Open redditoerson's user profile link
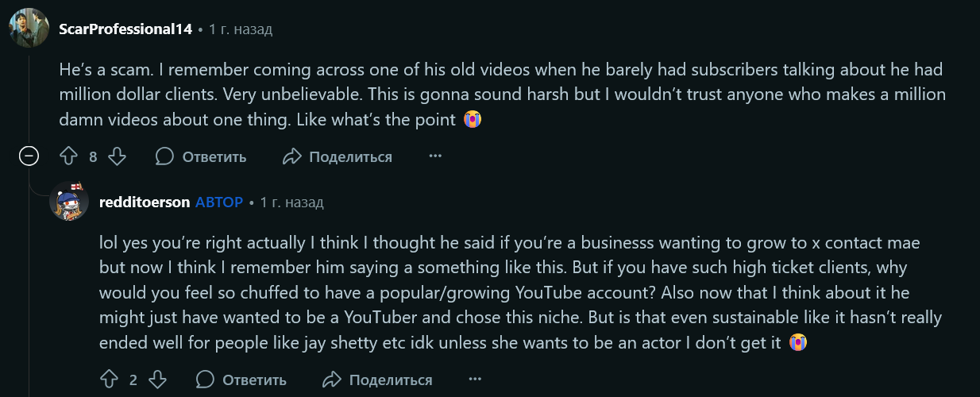 (145, 202)
